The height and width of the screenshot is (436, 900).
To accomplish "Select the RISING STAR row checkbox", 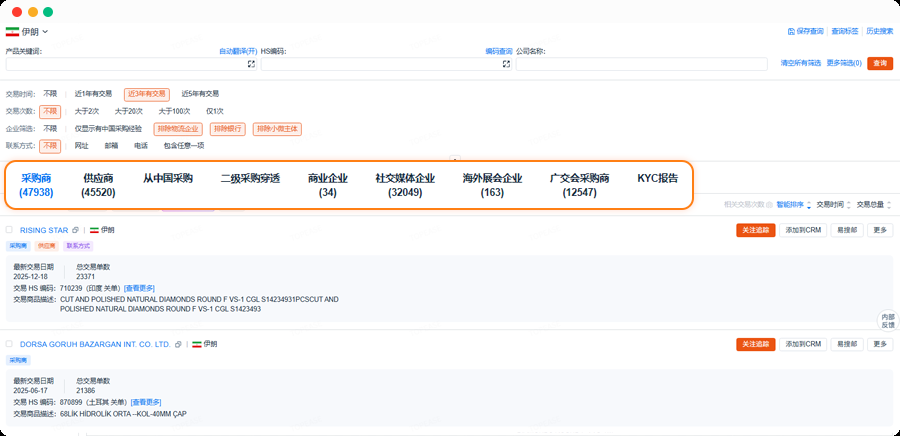I will coord(10,230).
